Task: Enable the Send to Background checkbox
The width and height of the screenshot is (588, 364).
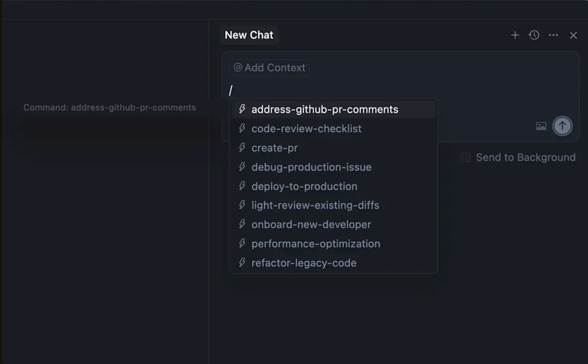Action: tap(466, 157)
